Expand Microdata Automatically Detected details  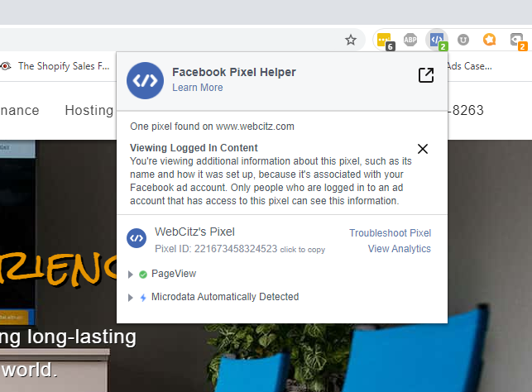[x=130, y=298]
